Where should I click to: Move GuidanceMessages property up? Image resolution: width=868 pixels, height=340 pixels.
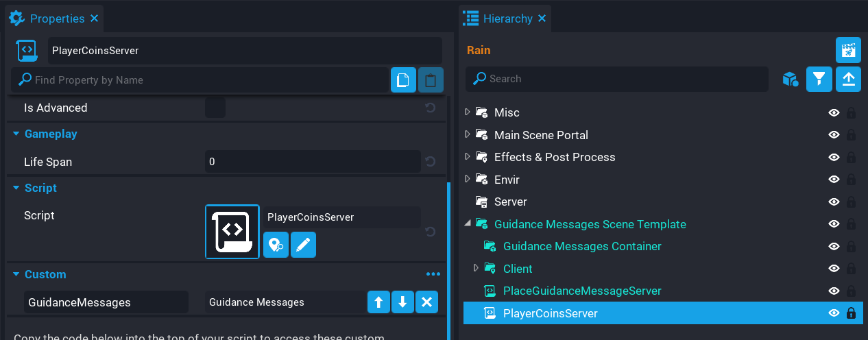[x=378, y=302]
